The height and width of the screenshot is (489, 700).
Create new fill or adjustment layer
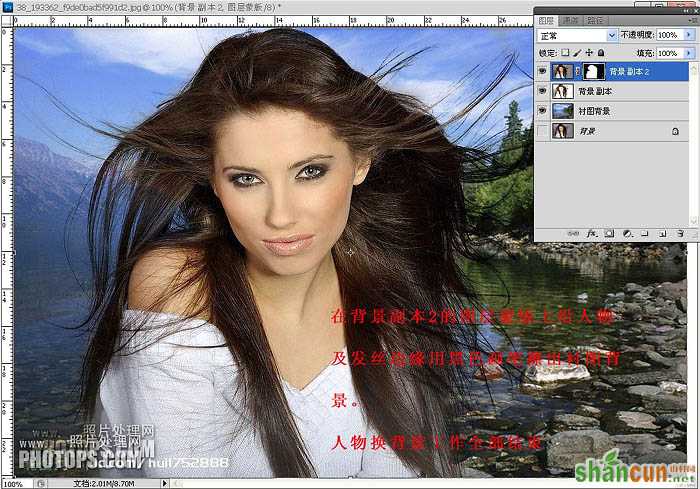(x=627, y=234)
